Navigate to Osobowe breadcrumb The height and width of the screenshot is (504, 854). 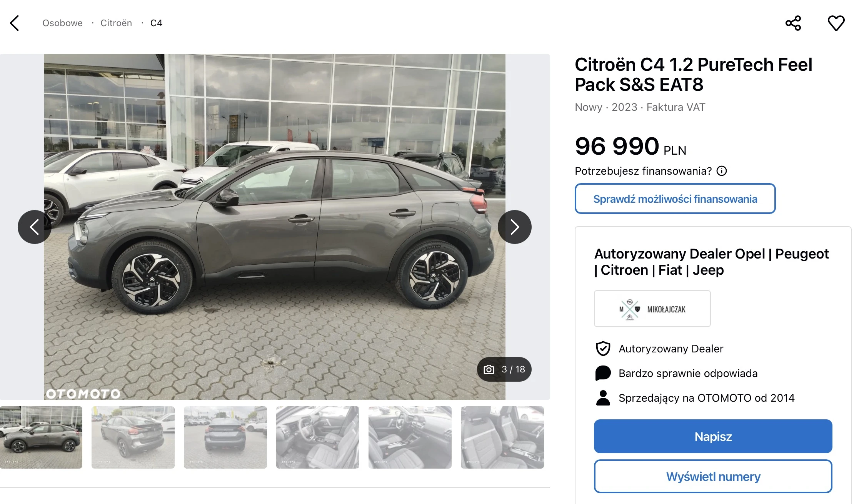pyautogui.click(x=62, y=23)
